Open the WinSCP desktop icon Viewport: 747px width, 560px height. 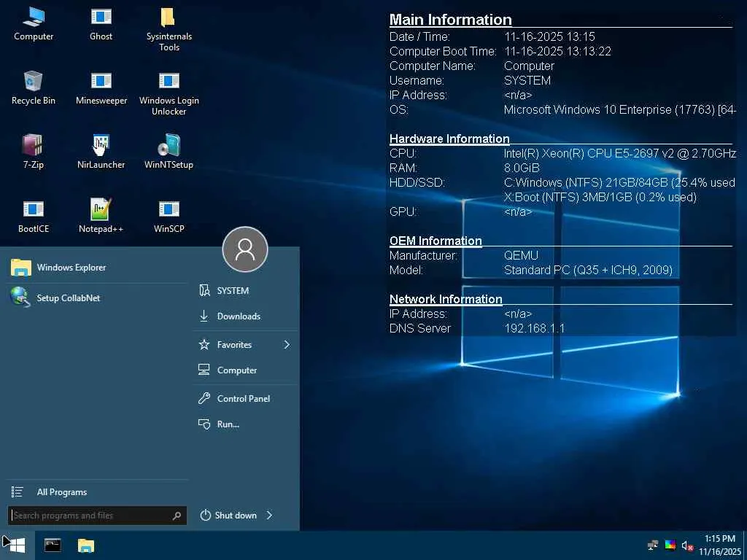coord(169,216)
